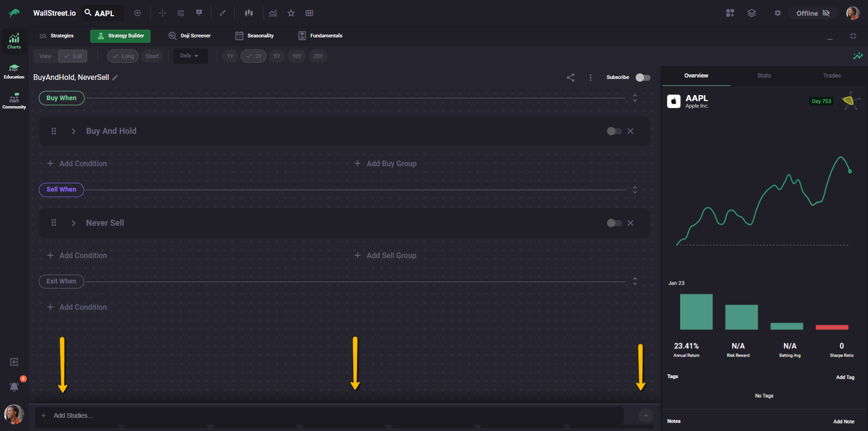Click Add Tag link
This screenshot has height=431, width=868.
pyautogui.click(x=845, y=377)
